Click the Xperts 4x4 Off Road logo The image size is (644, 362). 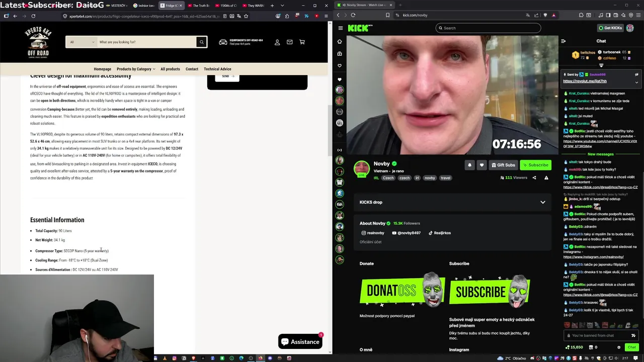pyautogui.click(x=38, y=42)
